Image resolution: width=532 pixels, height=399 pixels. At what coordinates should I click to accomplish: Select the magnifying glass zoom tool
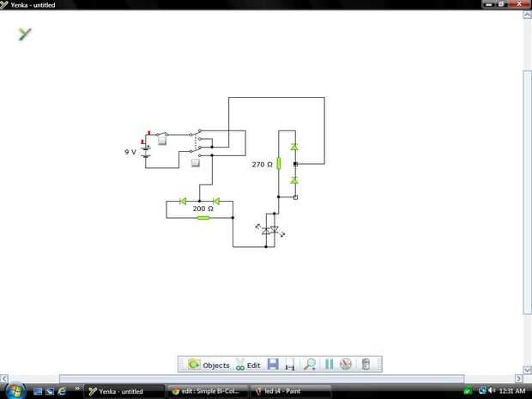click(310, 365)
